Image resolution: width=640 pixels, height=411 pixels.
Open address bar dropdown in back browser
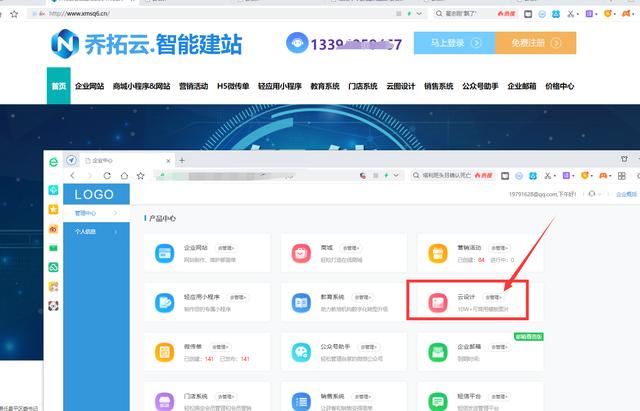pos(419,13)
